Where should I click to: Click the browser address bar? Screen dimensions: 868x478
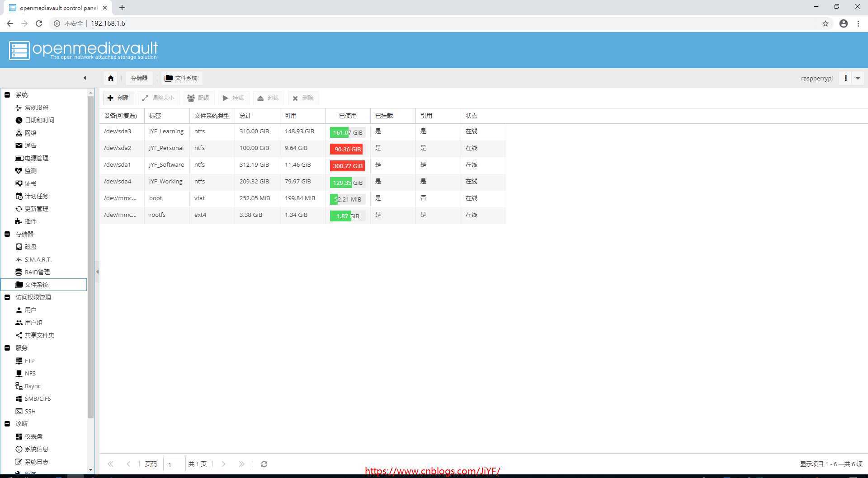(x=434, y=23)
